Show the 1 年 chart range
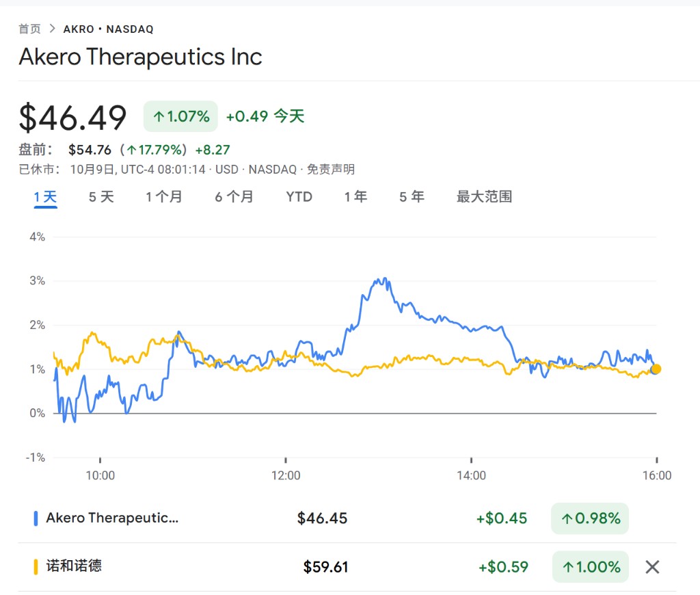Screen dimensions: 700x595 pos(355,197)
